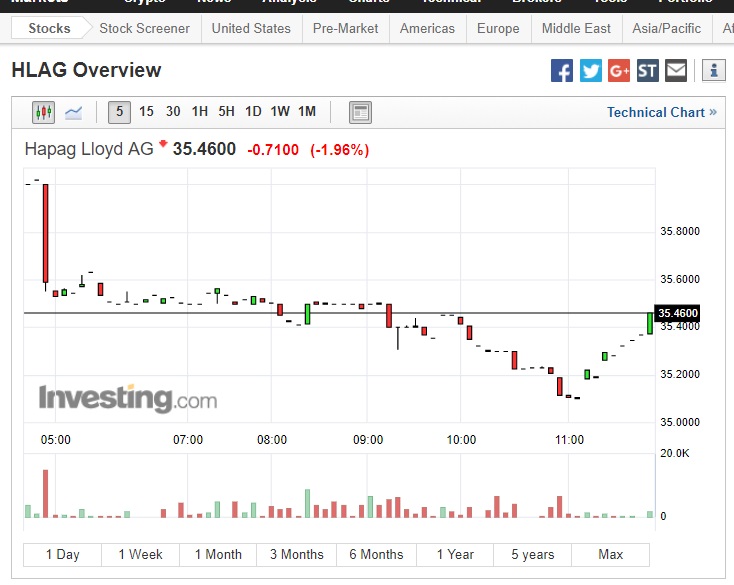Show 1 Month range

point(218,555)
